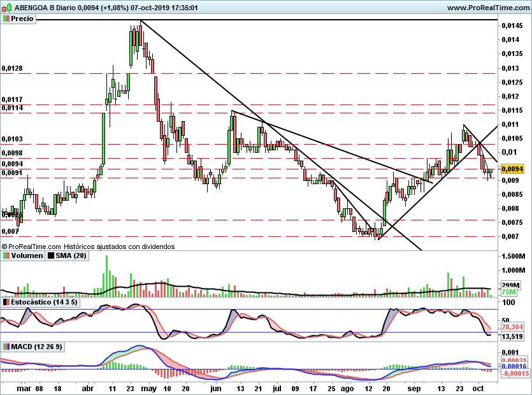Click the 0,0114 level label
Image resolution: width=532 pixels, height=395 pixels.
click(x=12, y=108)
